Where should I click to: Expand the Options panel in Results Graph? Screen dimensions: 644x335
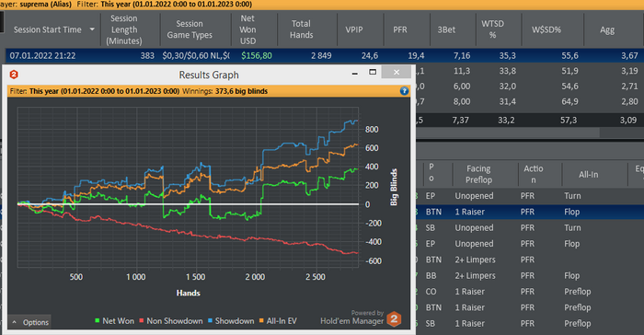pyautogui.click(x=29, y=322)
